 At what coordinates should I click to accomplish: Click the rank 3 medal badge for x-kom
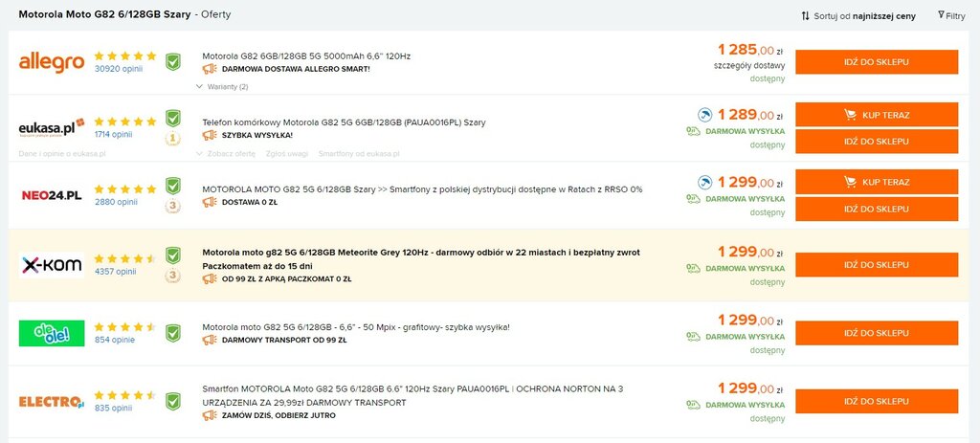[173, 275]
